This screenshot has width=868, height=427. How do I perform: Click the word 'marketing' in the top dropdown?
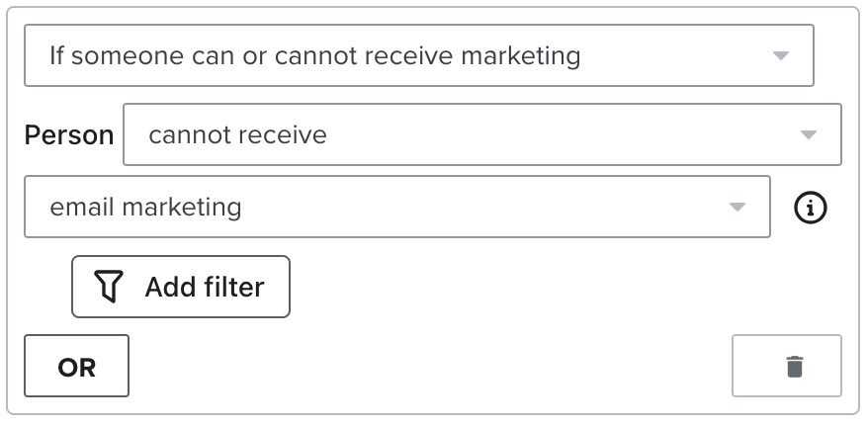pyautogui.click(x=523, y=56)
